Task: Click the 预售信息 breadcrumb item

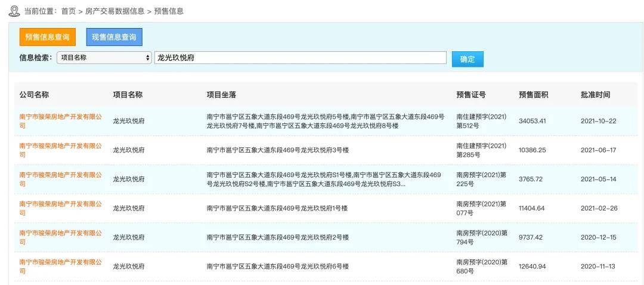Action: pos(168,11)
